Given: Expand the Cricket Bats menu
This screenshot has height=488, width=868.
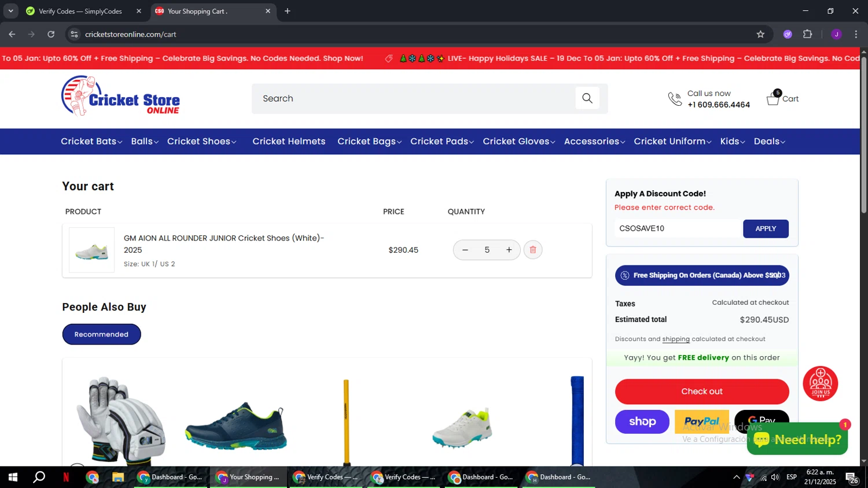Looking at the screenshot, I should pos(91,141).
